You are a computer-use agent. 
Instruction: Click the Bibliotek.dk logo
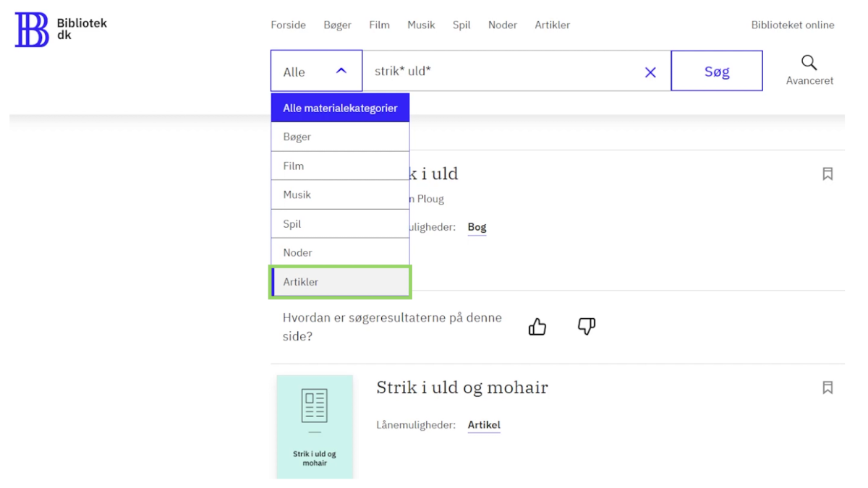(x=60, y=30)
